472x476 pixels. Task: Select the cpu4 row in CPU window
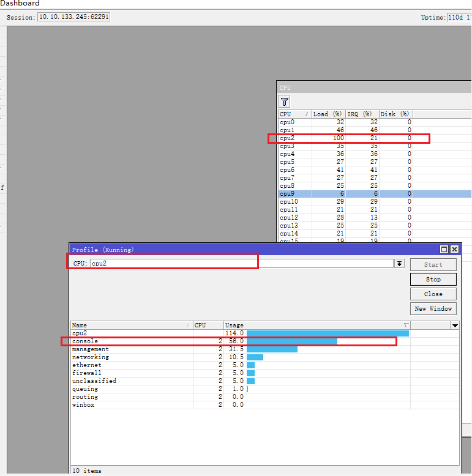[375, 154]
